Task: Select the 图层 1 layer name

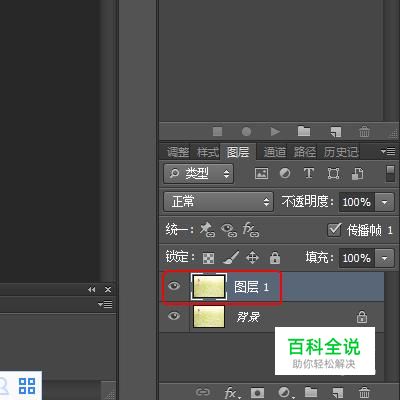Action: point(251,287)
